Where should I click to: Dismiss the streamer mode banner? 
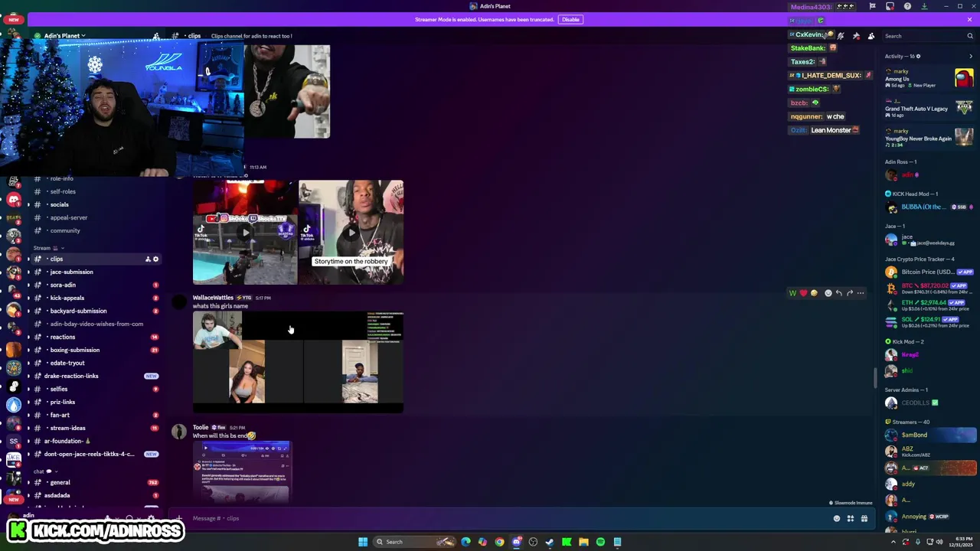(x=969, y=19)
